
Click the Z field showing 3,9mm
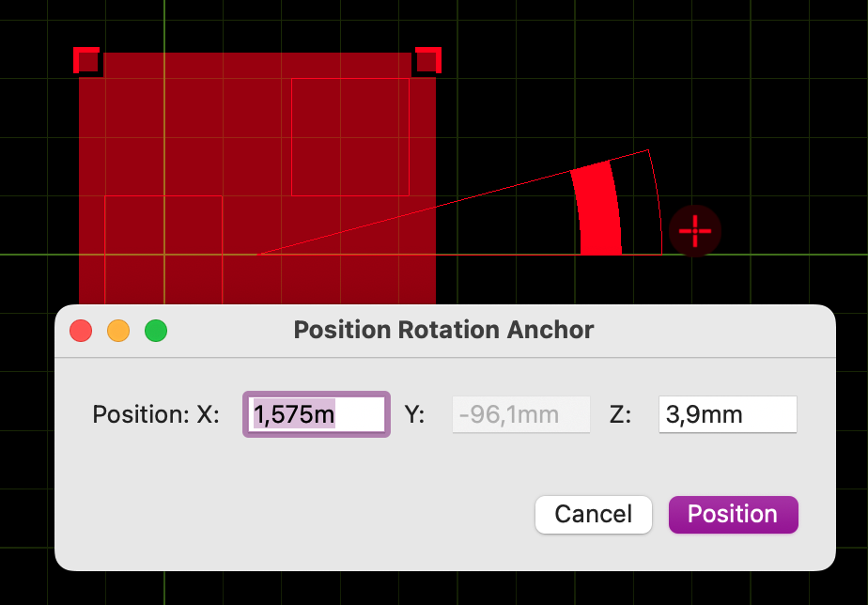726,413
